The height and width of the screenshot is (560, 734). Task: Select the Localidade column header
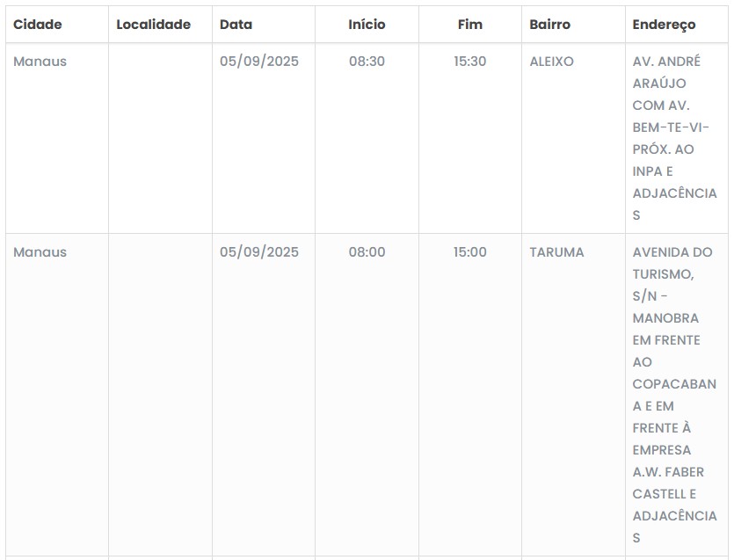[153, 25]
